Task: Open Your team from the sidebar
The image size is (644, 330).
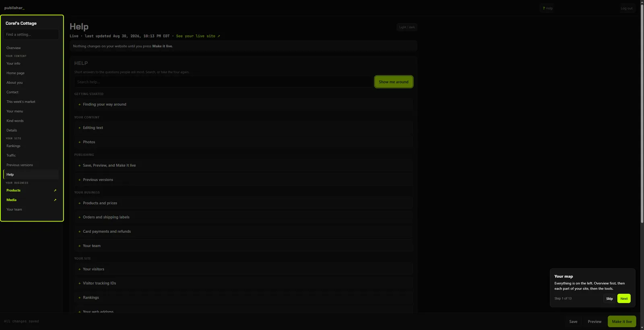Action: point(31,210)
